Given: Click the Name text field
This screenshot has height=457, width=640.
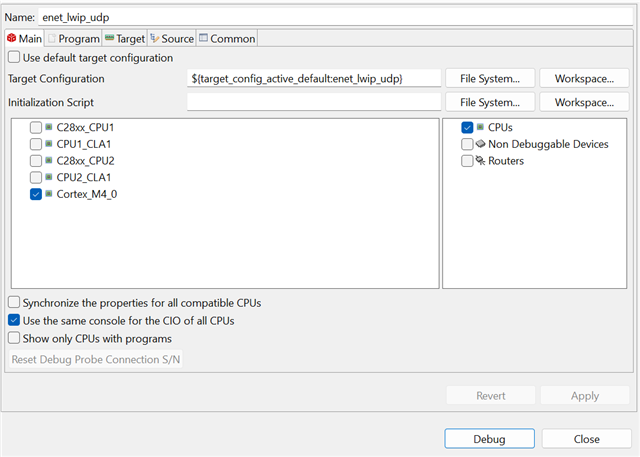Looking at the screenshot, I should coord(336,17).
